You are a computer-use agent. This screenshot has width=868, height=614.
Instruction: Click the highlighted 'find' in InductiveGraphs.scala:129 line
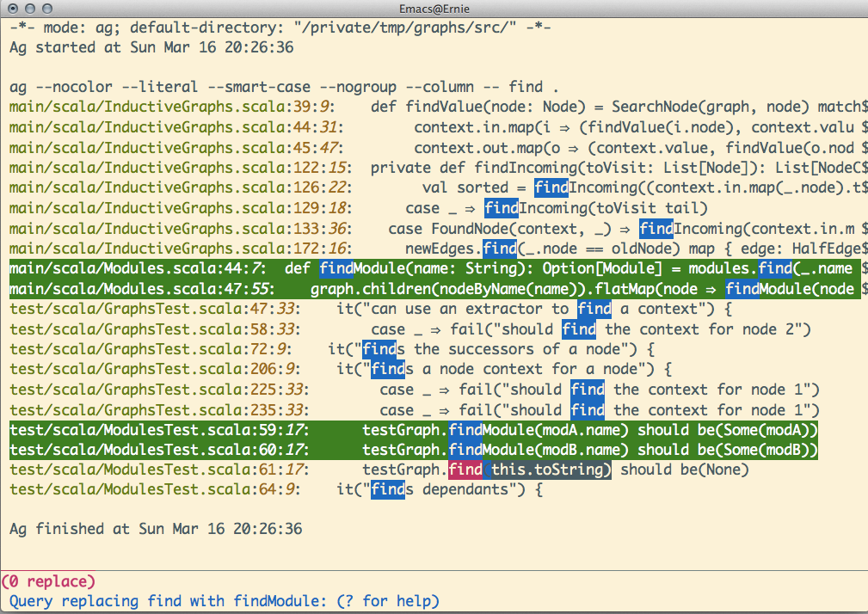point(501,208)
